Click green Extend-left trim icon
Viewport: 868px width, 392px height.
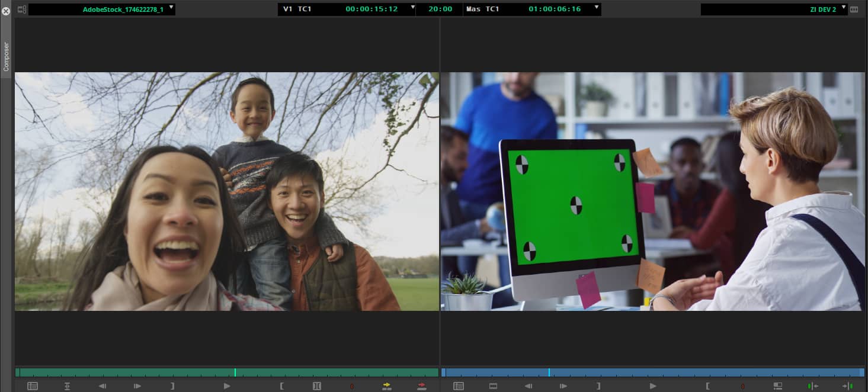pyautogui.click(x=813, y=386)
